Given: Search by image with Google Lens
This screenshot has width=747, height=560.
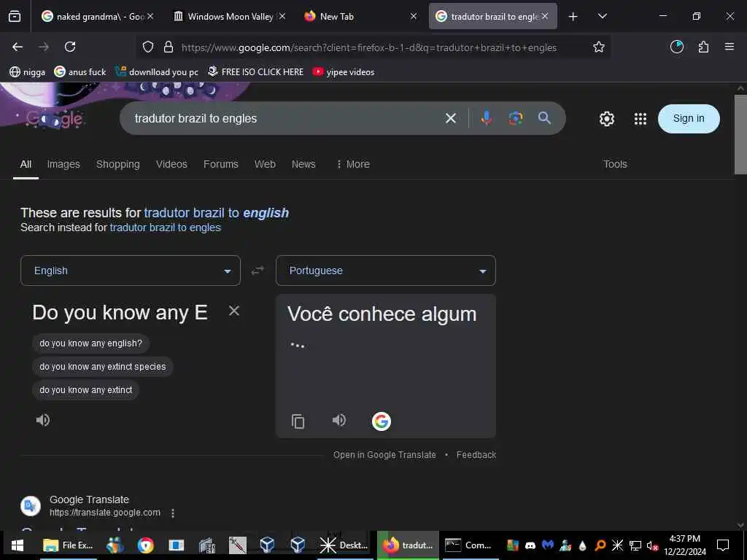Looking at the screenshot, I should 516,118.
